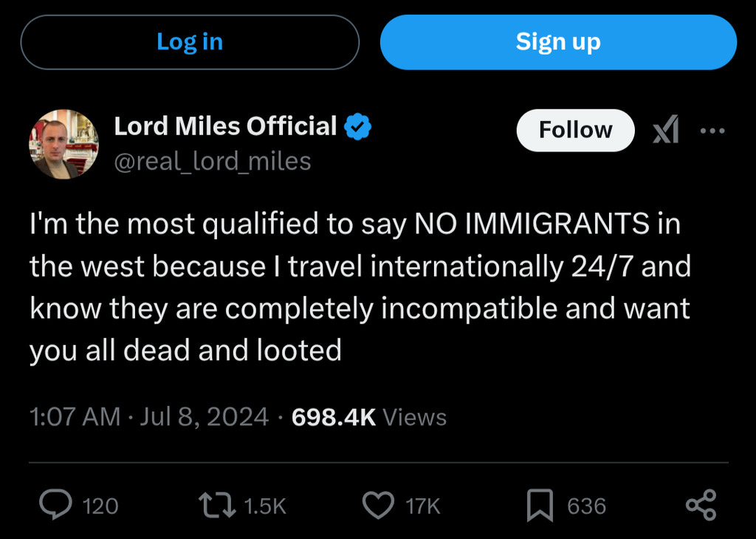Viewport: 756px width, 539px height.
Task: Click the 636 bookmarks count
Action: point(586,507)
